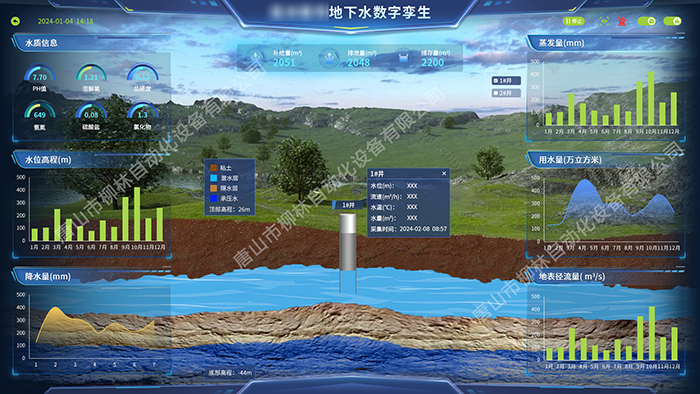Select the 1#井 well label marker
This screenshot has height=394, width=700.
click(x=347, y=205)
